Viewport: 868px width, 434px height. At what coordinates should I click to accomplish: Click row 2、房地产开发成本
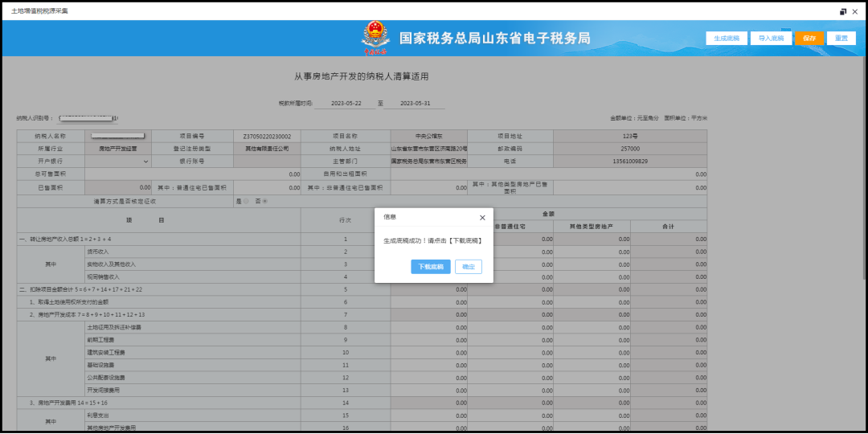[88, 315]
